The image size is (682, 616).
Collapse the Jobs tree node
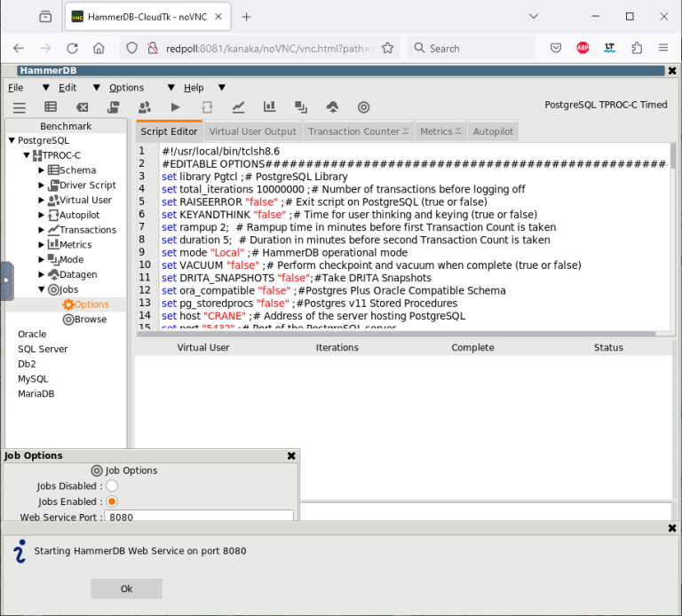[42, 289]
